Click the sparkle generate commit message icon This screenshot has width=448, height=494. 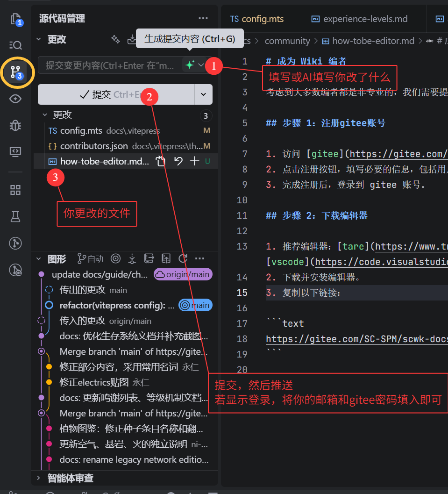tap(190, 65)
